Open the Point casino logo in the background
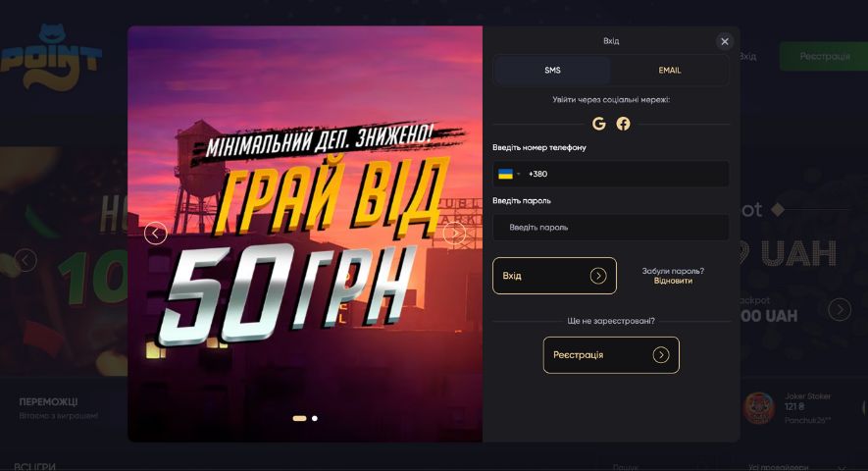 (51, 57)
